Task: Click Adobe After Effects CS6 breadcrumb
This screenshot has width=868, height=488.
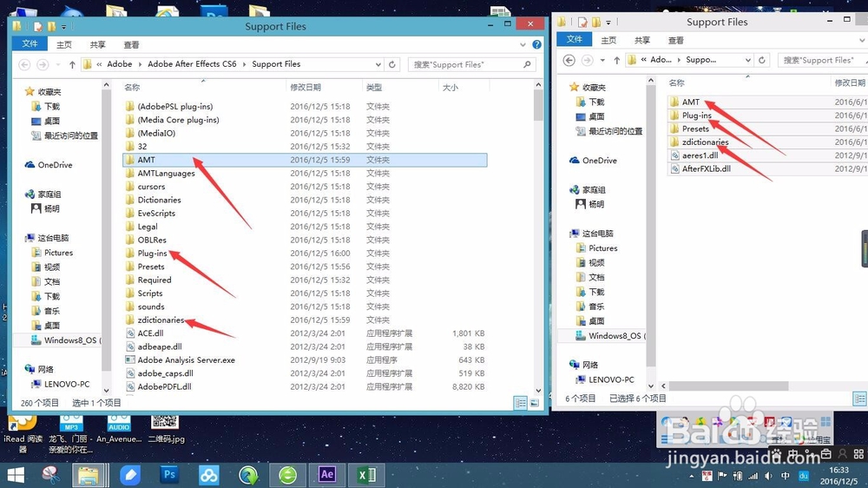Action: [x=192, y=64]
